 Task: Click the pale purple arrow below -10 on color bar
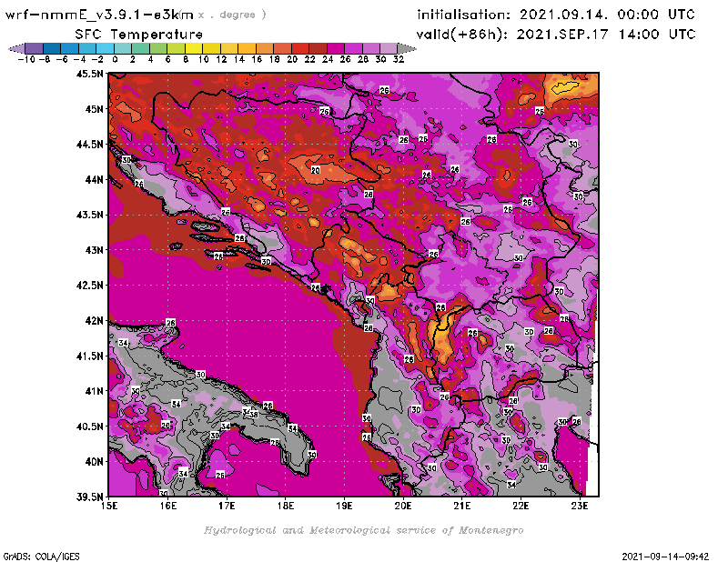point(16,48)
